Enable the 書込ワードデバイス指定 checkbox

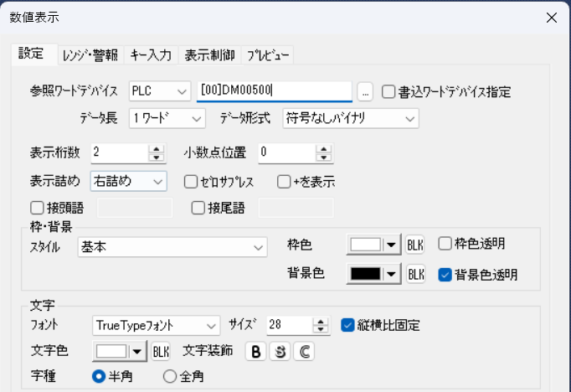(389, 91)
